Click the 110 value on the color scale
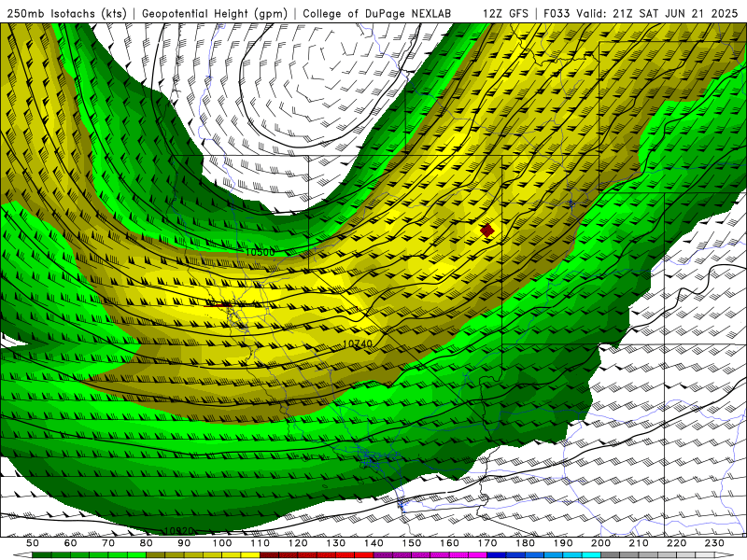 pos(261,543)
